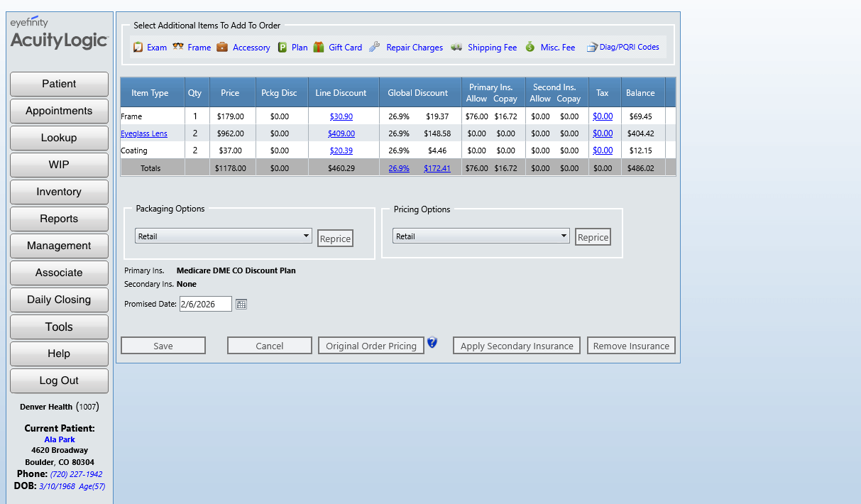This screenshot has height=504, width=861.
Task: Expand the Pricing Options dropdown
Action: pyautogui.click(x=481, y=236)
